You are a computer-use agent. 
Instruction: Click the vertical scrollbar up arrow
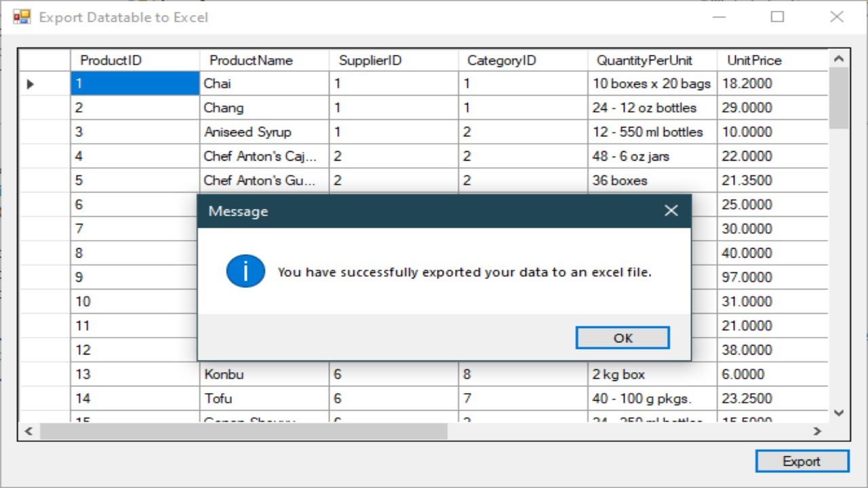tap(839, 59)
